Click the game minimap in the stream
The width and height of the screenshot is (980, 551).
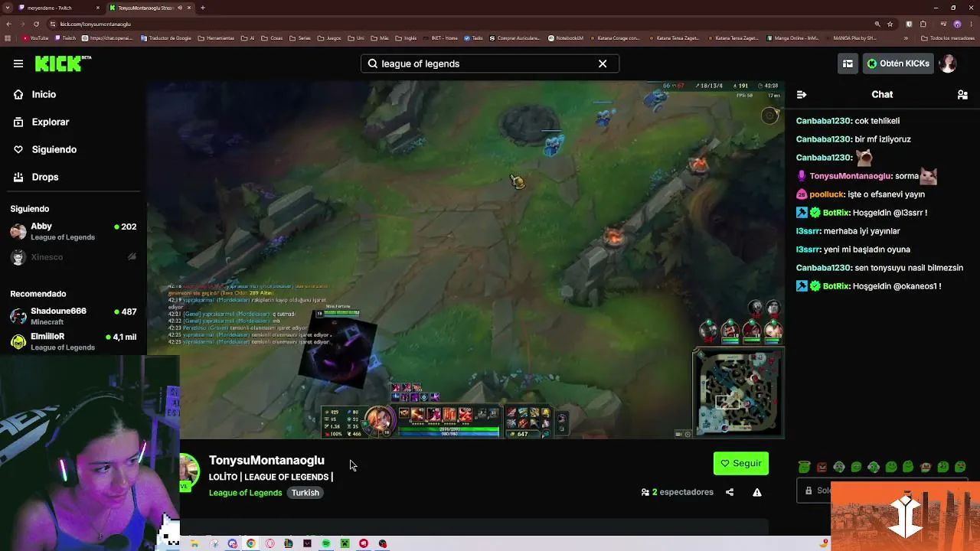pos(738,394)
